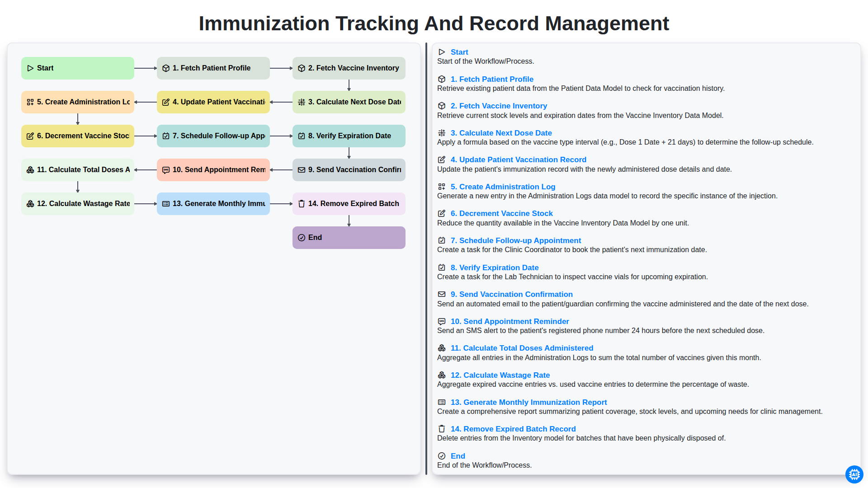
Task: Open the 6. Decrement Vaccine Stock link
Action: pyautogui.click(x=502, y=213)
